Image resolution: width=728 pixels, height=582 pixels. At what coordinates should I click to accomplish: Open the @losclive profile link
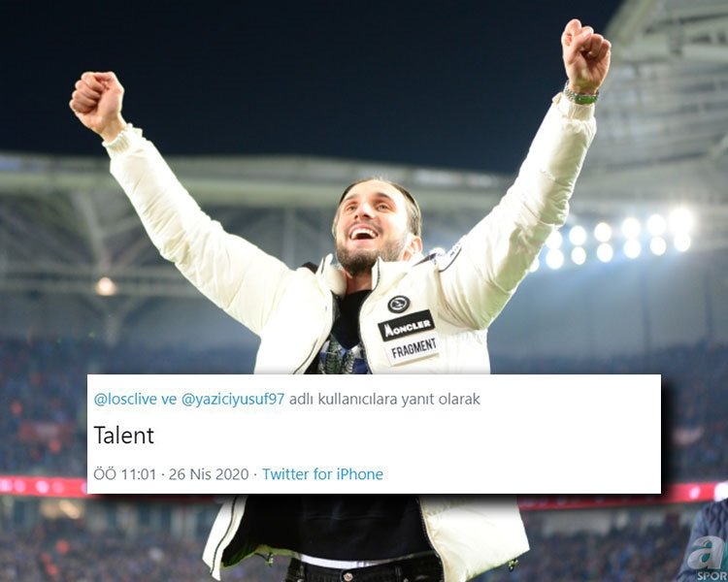click(x=125, y=399)
